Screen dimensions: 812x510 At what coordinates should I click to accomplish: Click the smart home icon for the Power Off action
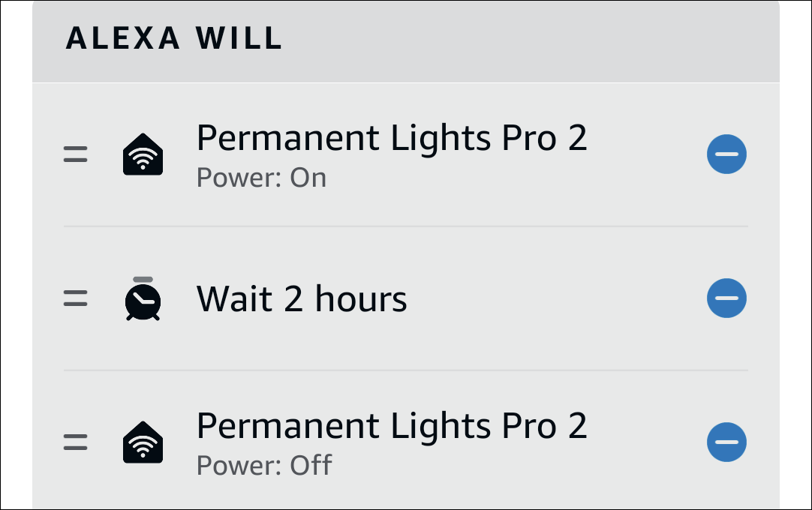143,441
